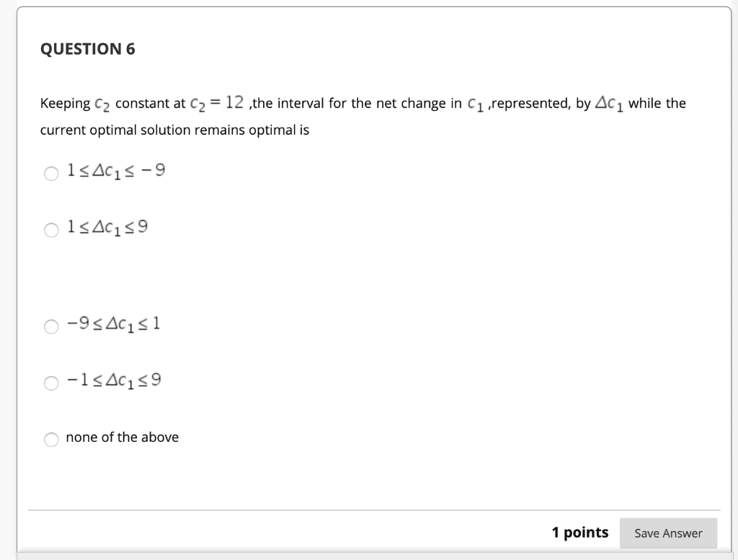This screenshot has width=738, height=560.
Task: Click the QUESTION 6 heading
Action: (x=88, y=49)
